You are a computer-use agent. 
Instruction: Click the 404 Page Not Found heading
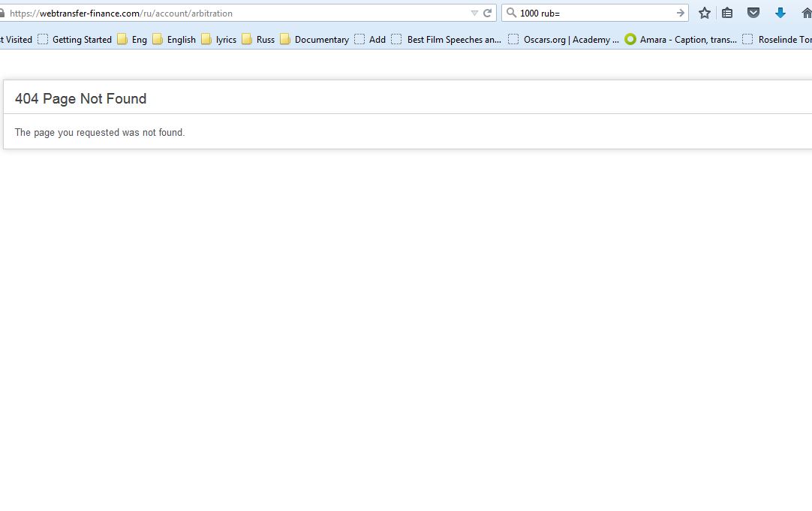(81, 98)
